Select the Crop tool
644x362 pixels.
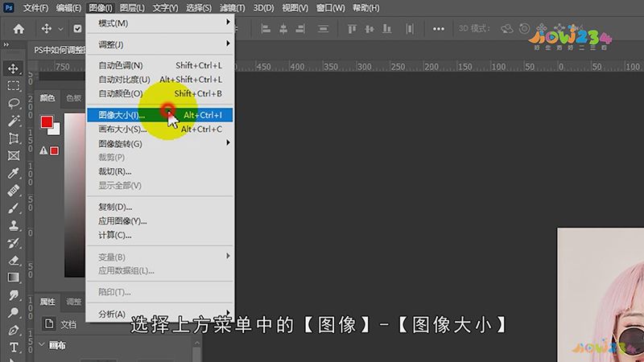click(x=13, y=138)
